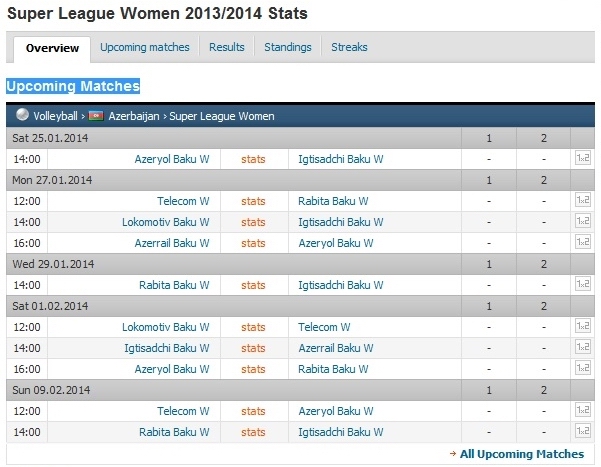Click the Super League Women breadcrumb link
Image resolution: width=601 pixels, height=467 pixels.
click(x=222, y=116)
